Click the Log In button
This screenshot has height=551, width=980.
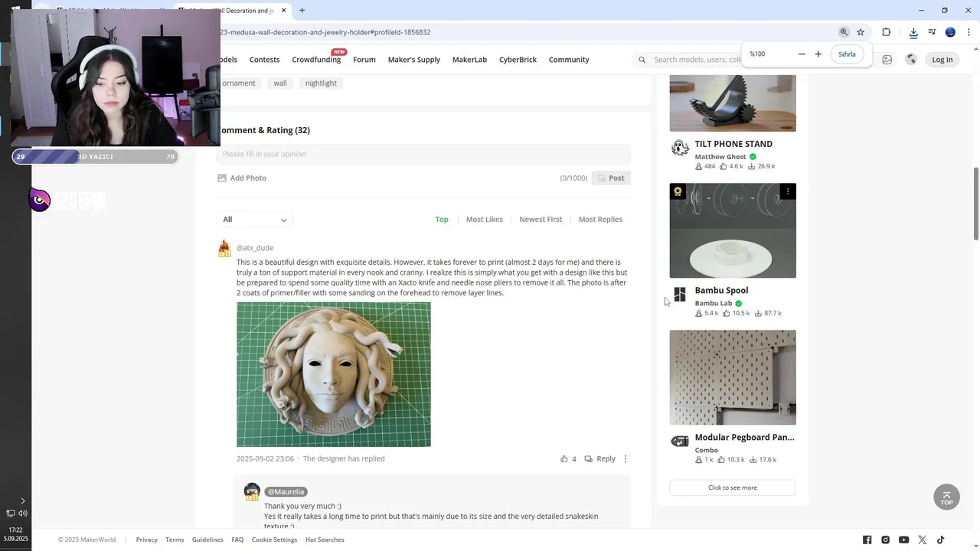[x=942, y=60]
